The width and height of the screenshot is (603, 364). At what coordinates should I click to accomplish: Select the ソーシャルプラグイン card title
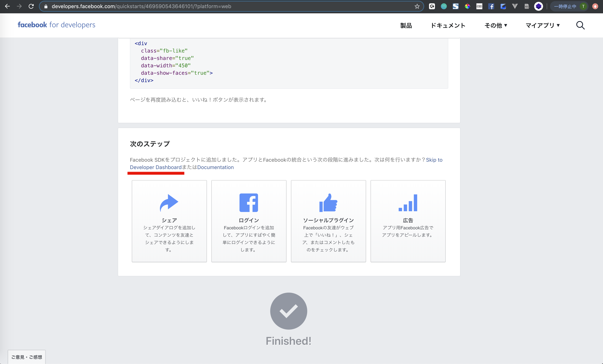(x=328, y=220)
